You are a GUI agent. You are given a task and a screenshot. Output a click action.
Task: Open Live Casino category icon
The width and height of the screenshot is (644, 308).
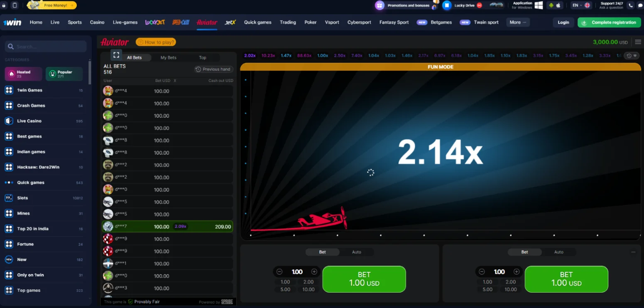click(x=9, y=121)
